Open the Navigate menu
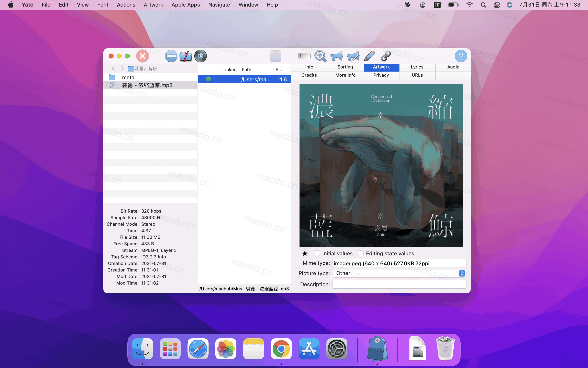This screenshot has height=368, width=588. 219,5
